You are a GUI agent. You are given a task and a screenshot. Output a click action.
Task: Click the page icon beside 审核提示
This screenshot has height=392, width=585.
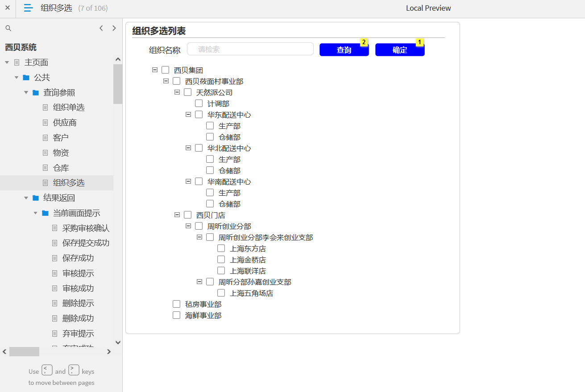(x=55, y=273)
